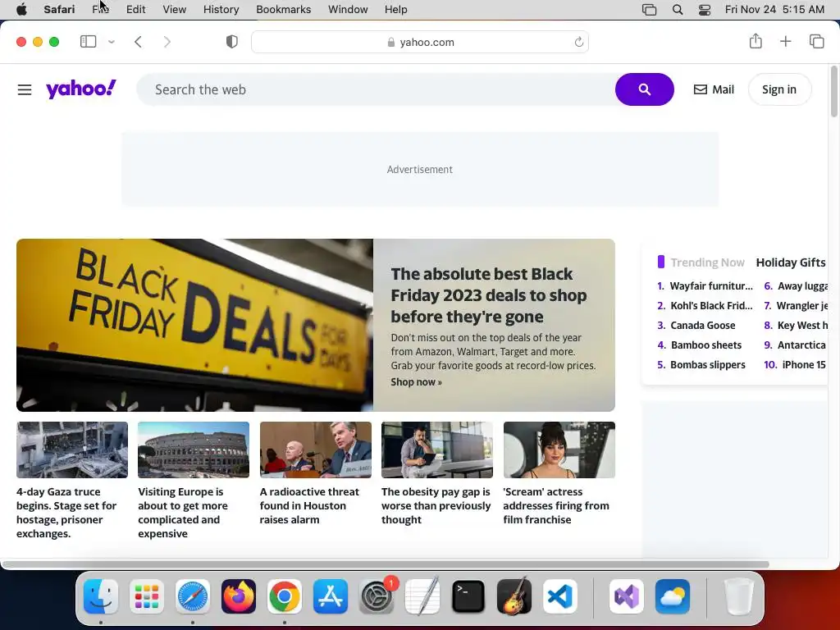Viewport: 840px width, 630px height.
Task: Open the obesity pay gap article
Action: [x=436, y=505]
